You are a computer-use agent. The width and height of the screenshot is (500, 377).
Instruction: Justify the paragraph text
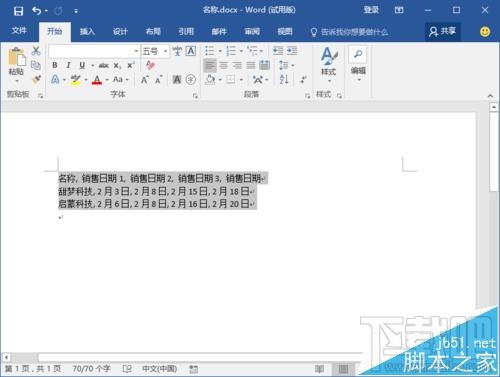pos(251,65)
